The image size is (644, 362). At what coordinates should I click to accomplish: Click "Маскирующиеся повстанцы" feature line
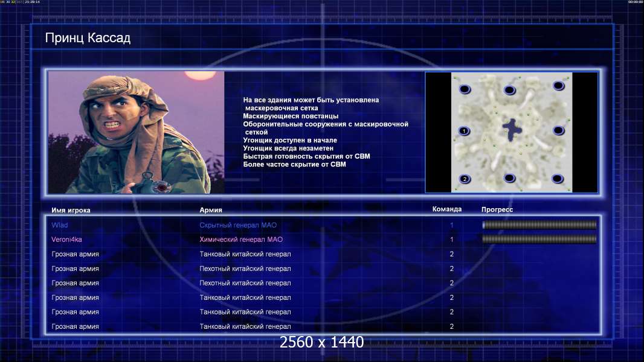(291, 116)
